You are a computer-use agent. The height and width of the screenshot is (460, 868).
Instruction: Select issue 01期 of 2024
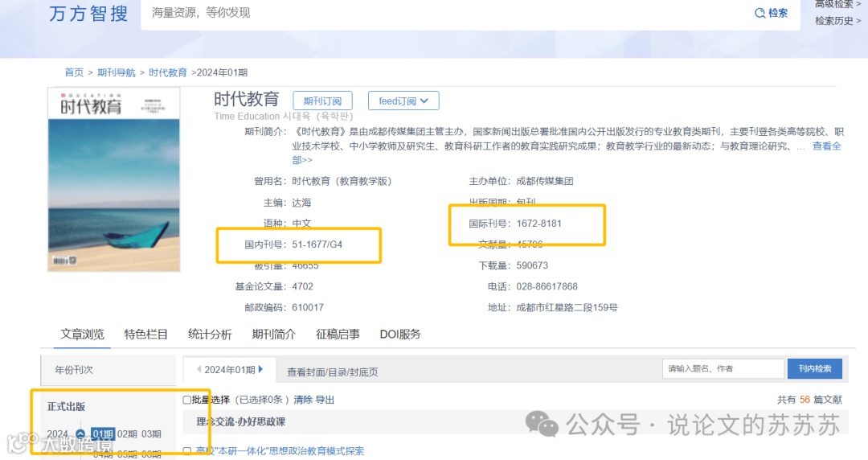[x=103, y=434]
